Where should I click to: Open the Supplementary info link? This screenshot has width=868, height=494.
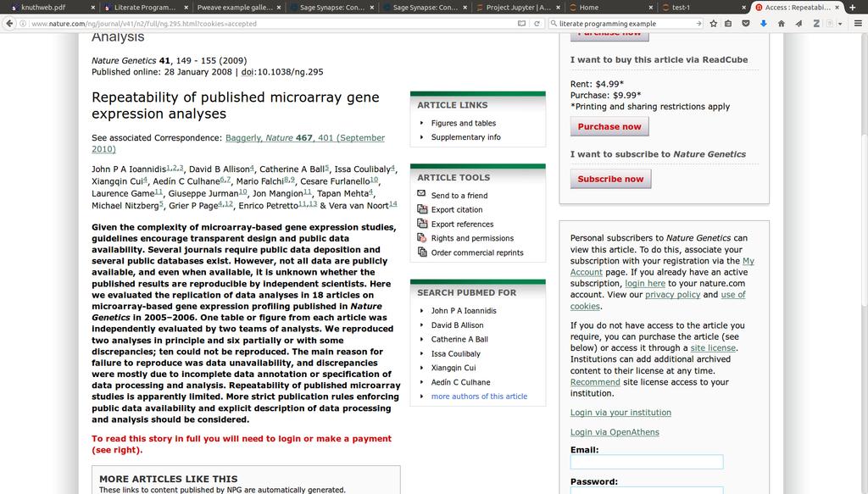coord(465,137)
